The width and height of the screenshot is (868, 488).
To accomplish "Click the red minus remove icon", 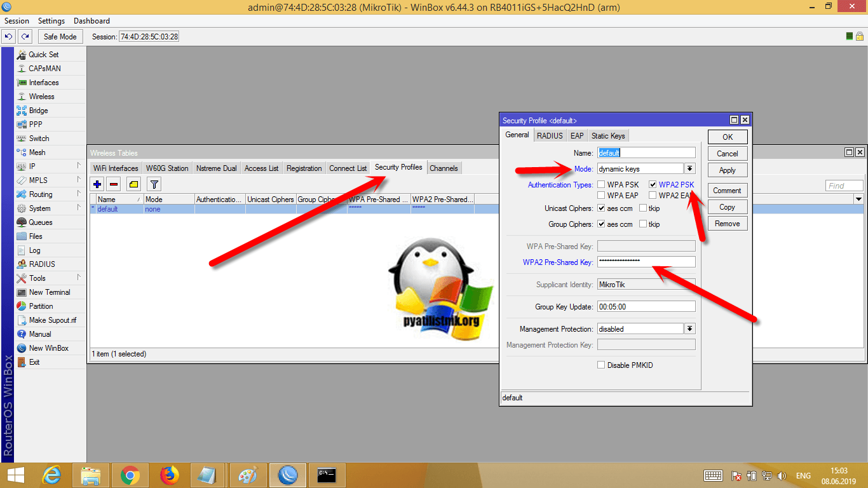I will click(114, 184).
